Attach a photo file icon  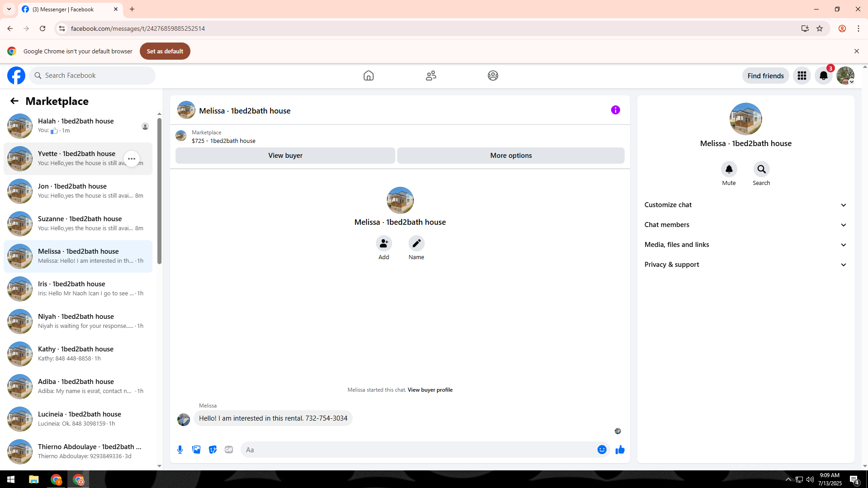tap(196, 450)
